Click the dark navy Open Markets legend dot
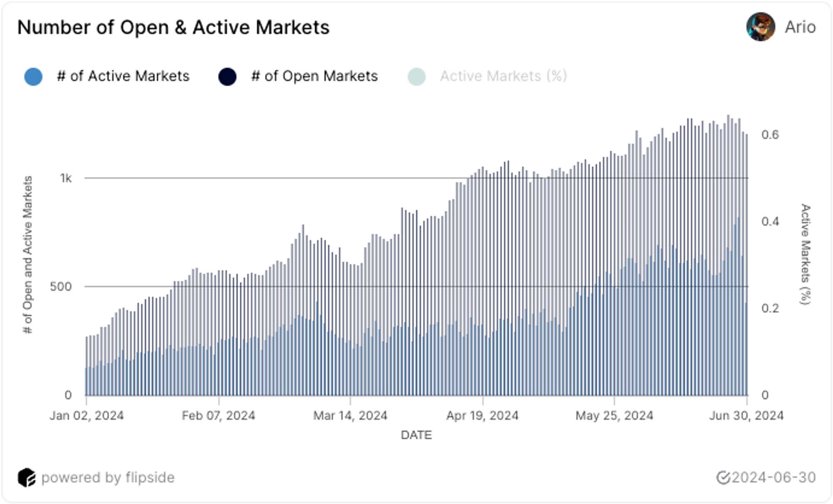Viewport: 833px width, 504px height. [227, 77]
